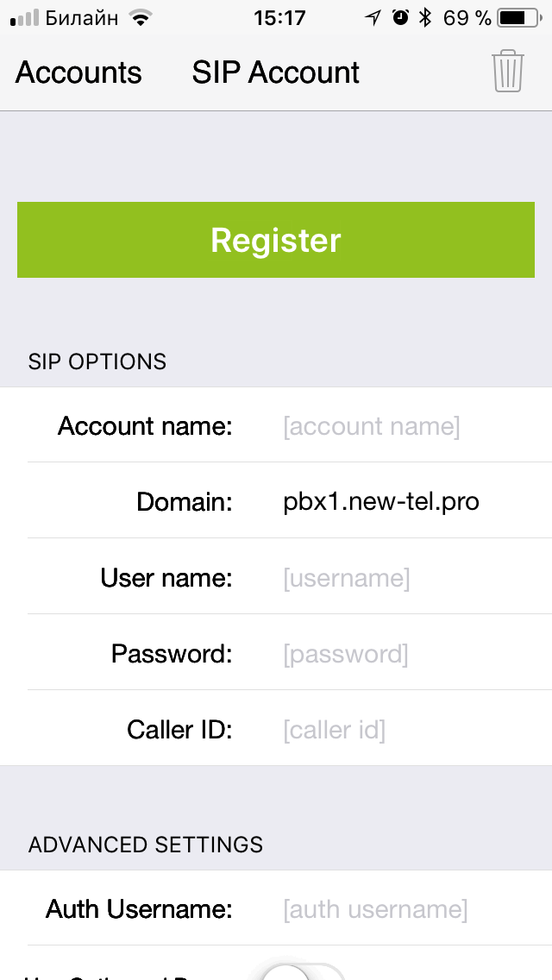Viewport: 552px width, 980px height.
Task: Tap the Wi-Fi status icon
Action: click(x=137, y=17)
